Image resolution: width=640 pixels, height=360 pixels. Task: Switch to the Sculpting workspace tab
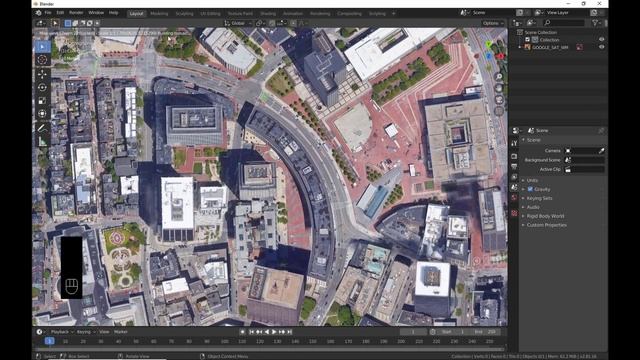[x=184, y=13]
